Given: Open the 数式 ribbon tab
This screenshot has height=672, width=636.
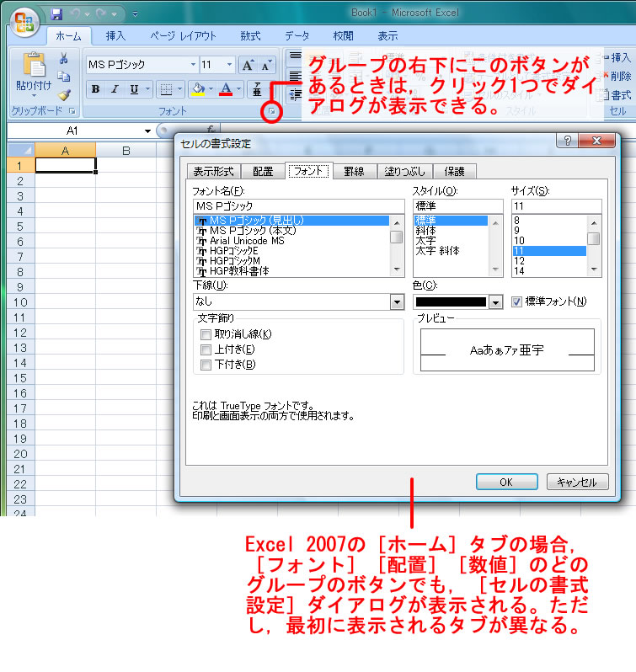Looking at the screenshot, I should (x=251, y=36).
